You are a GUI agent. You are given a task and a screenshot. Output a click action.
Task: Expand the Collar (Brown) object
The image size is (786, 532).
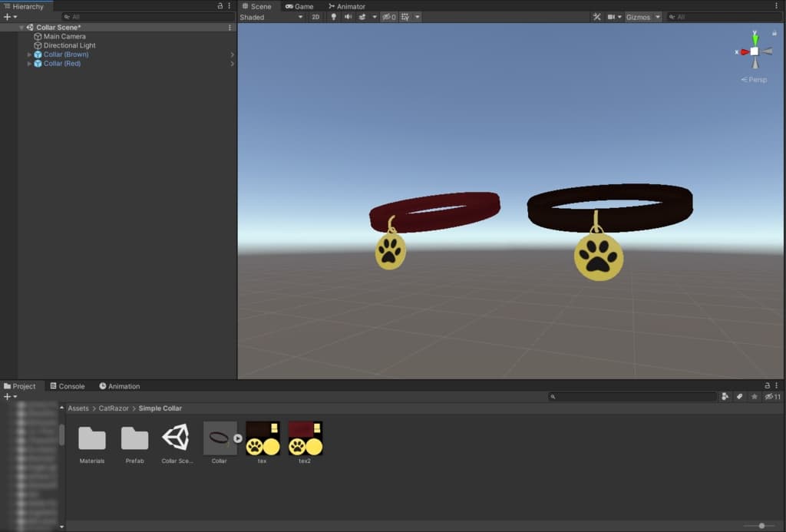pyautogui.click(x=29, y=55)
